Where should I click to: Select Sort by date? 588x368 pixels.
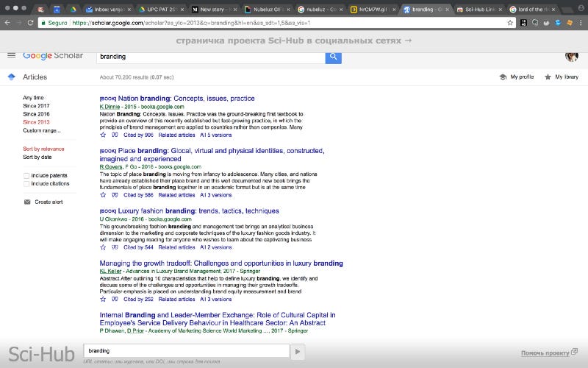[37, 157]
